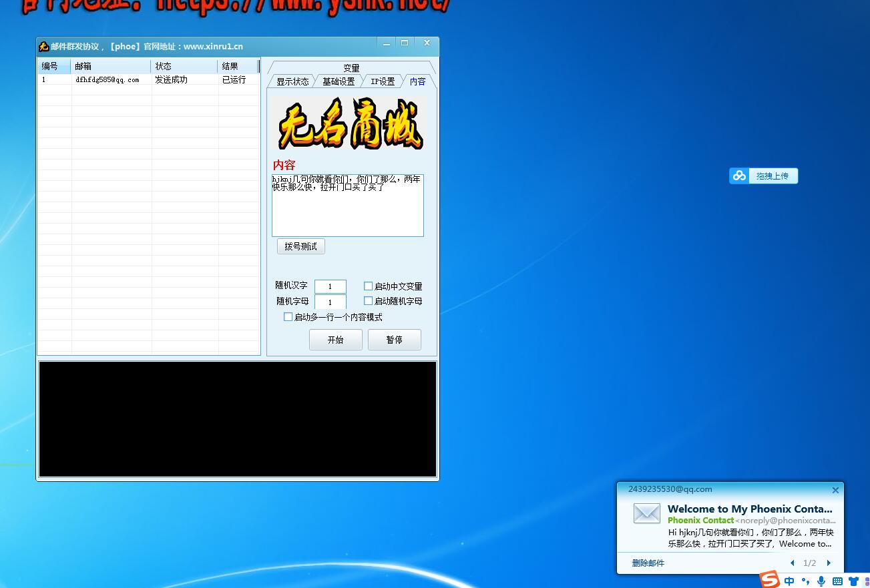Maximize the 邮件群发协议 window
Viewport: 870px width, 588px height.
pyautogui.click(x=405, y=43)
